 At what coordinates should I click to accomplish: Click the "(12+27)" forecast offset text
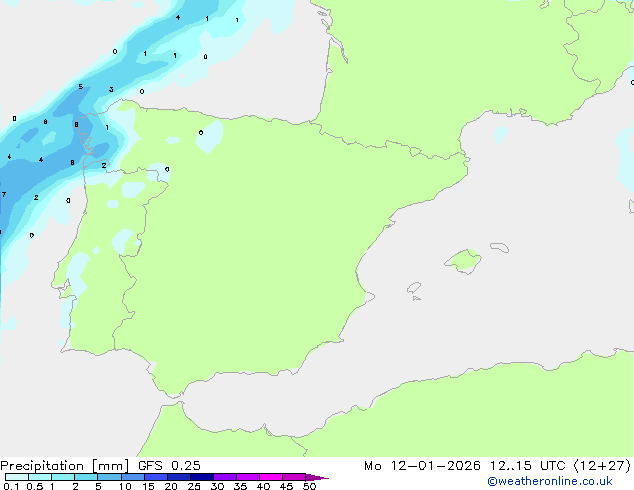click(602, 466)
